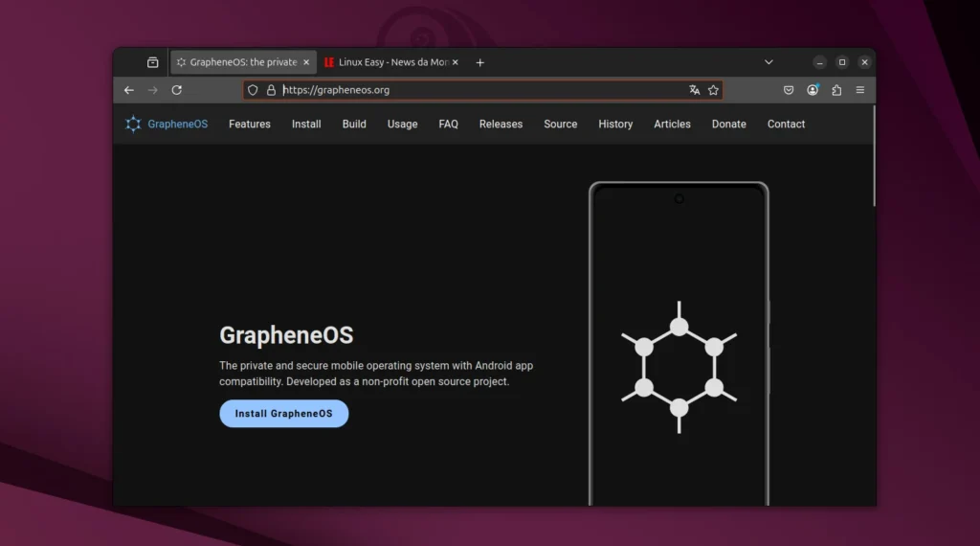The width and height of the screenshot is (980, 546).
Task: Bookmark this page with the star icon
Action: click(x=713, y=90)
